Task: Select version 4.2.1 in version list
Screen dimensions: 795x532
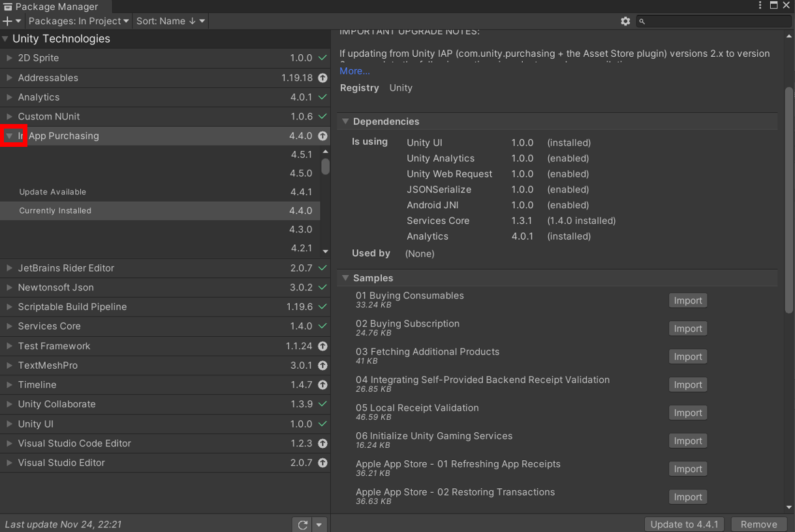Action: (160, 248)
